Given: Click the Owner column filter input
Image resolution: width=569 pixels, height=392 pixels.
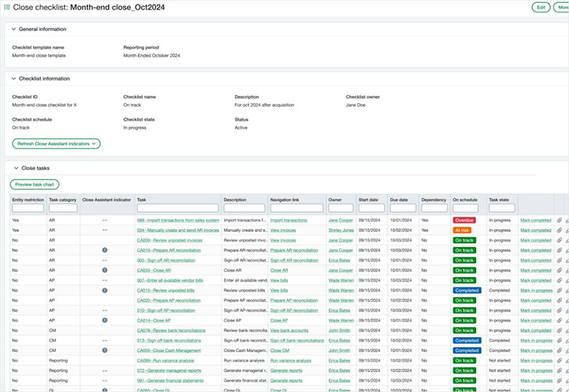Looking at the screenshot, I should point(340,208).
